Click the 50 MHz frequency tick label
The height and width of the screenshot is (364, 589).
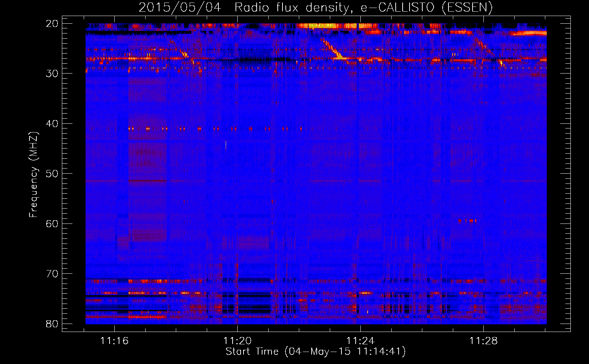pos(52,173)
